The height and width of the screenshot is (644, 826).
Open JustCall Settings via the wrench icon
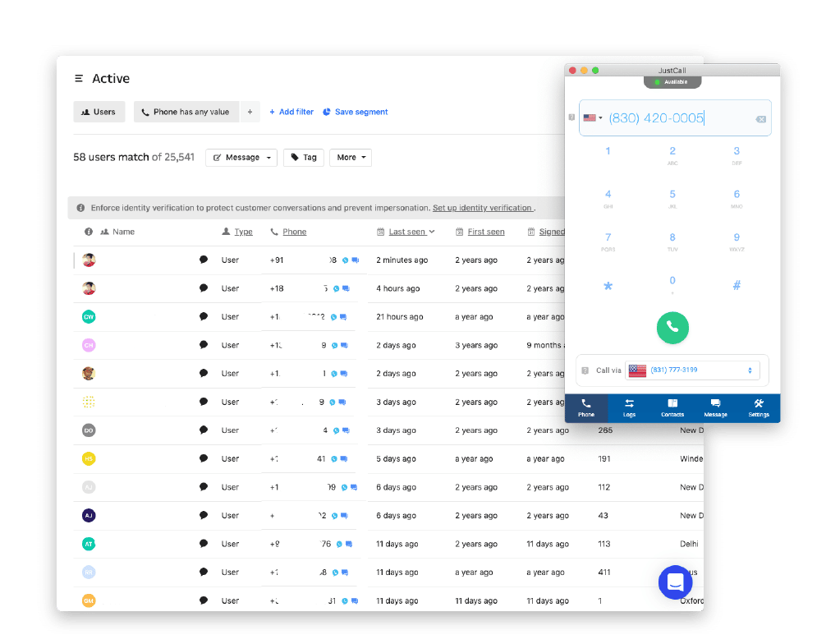pyautogui.click(x=758, y=408)
